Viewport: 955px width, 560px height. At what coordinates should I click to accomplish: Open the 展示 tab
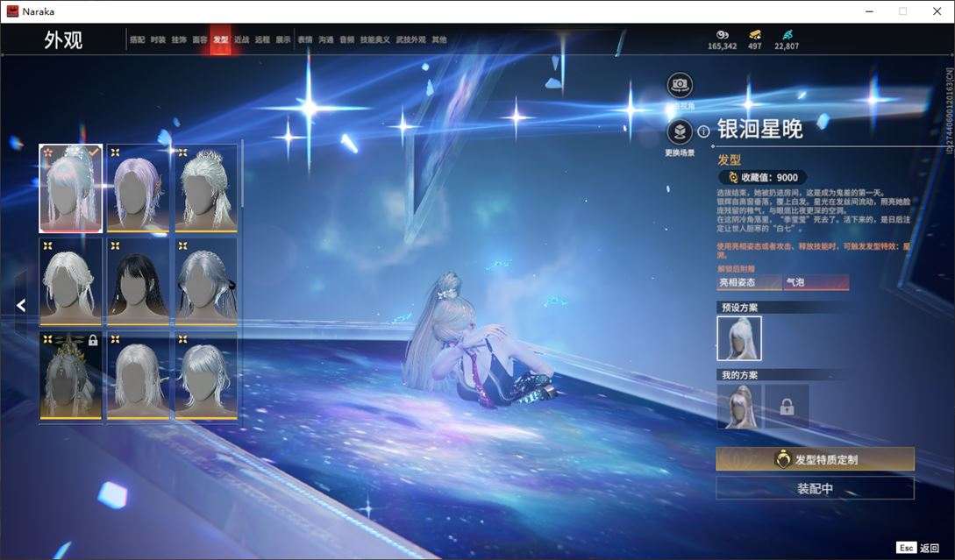coord(283,39)
